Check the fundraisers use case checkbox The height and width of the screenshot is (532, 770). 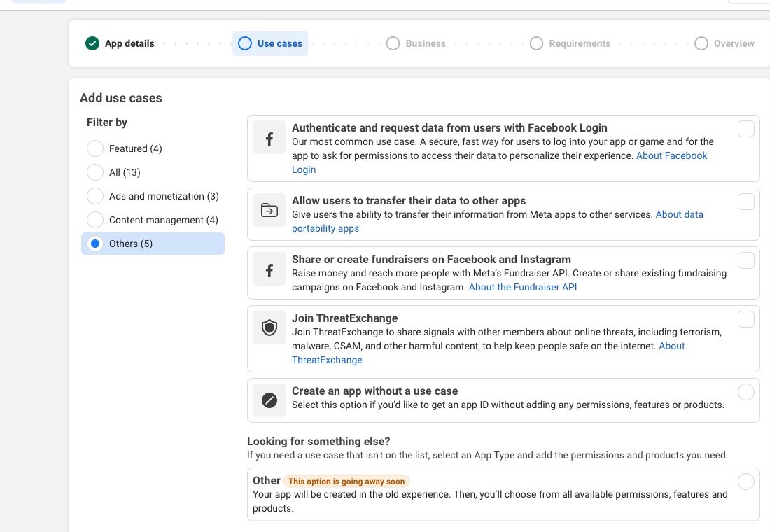pos(746,260)
